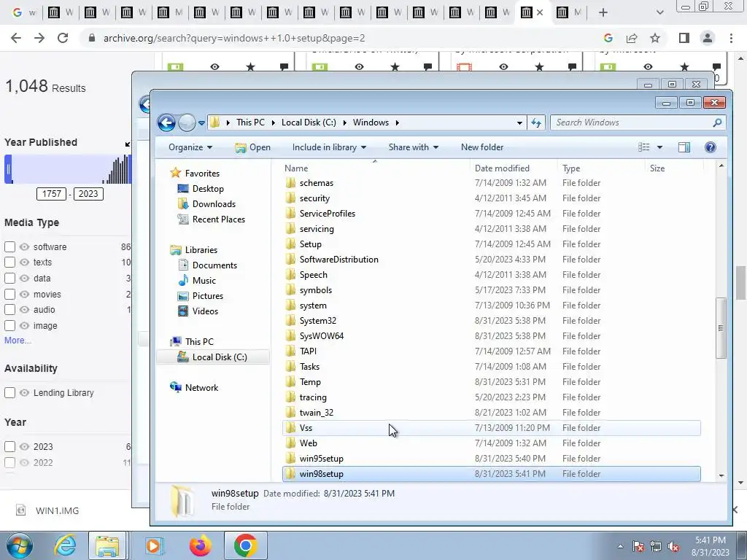The width and height of the screenshot is (747, 560).
Task: Click the Year Published histogram slider handle
Action: (8, 169)
